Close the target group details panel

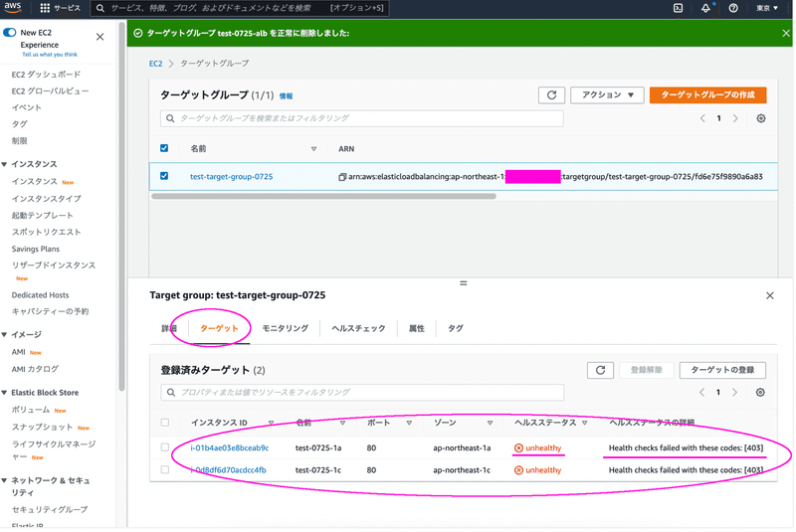click(770, 295)
